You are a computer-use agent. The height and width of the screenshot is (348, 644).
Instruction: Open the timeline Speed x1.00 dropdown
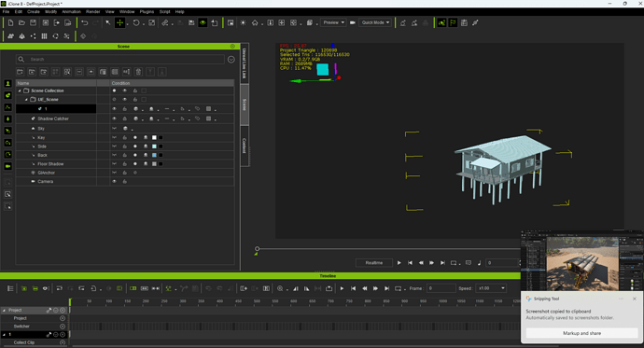coord(491,288)
